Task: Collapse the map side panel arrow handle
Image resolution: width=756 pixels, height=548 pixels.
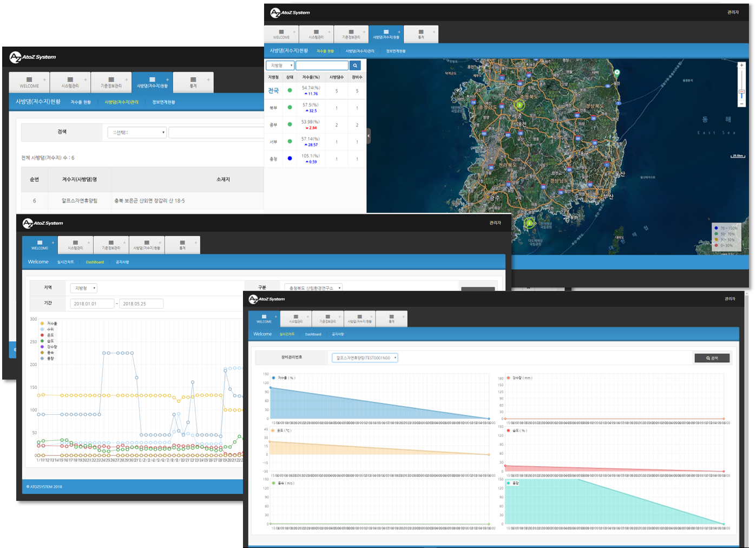Action: coord(369,136)
